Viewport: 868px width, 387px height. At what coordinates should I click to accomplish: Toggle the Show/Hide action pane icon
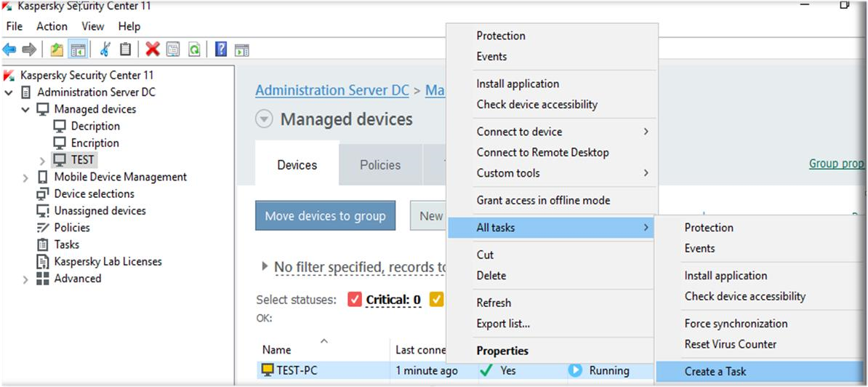[x=242, y=49]
